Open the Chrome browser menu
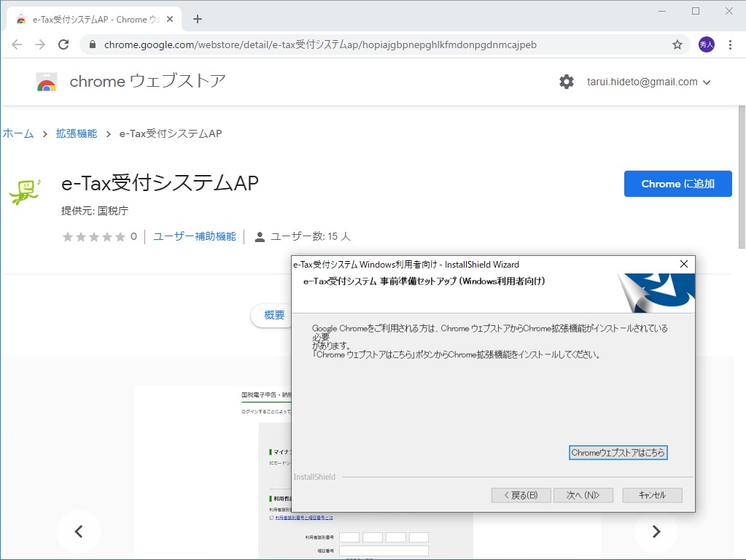The width and height of the screenshot is (746, 560). coord(731,44)
